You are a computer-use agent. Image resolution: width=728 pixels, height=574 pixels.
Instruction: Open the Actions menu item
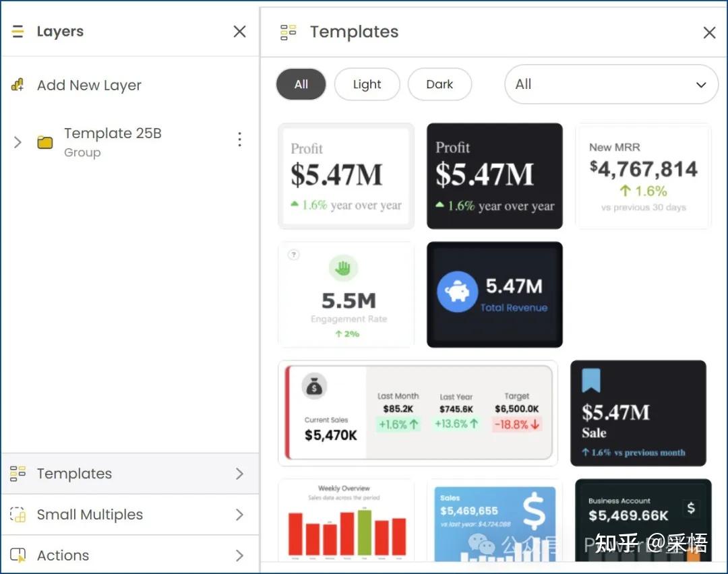(x=130, y=555)
